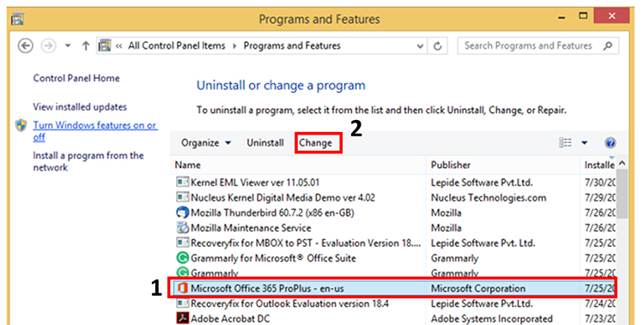Viewport: 644px width, 325px height.
Task: Click the Mozilla Thunderbird program icon
Action: point(182,213)
